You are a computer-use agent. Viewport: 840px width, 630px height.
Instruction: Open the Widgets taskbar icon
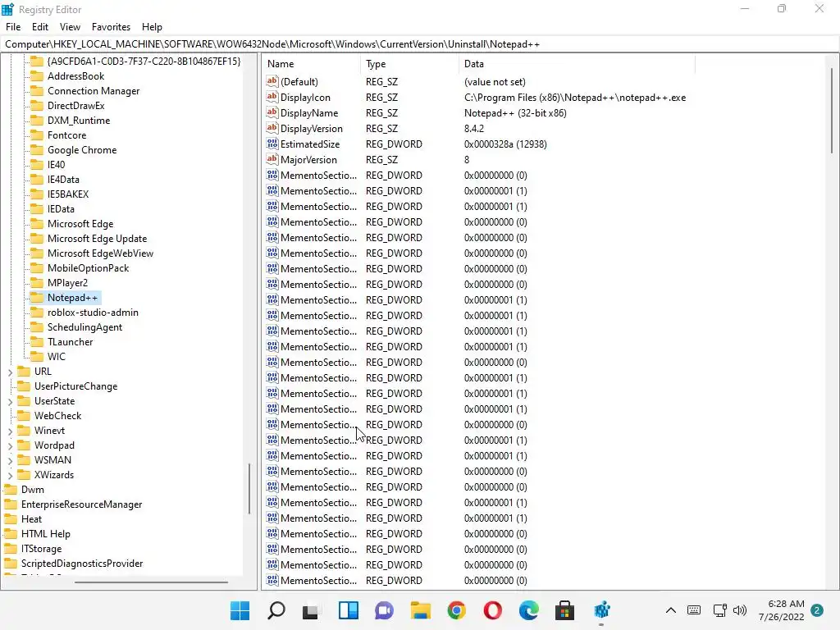coord(348,610)
